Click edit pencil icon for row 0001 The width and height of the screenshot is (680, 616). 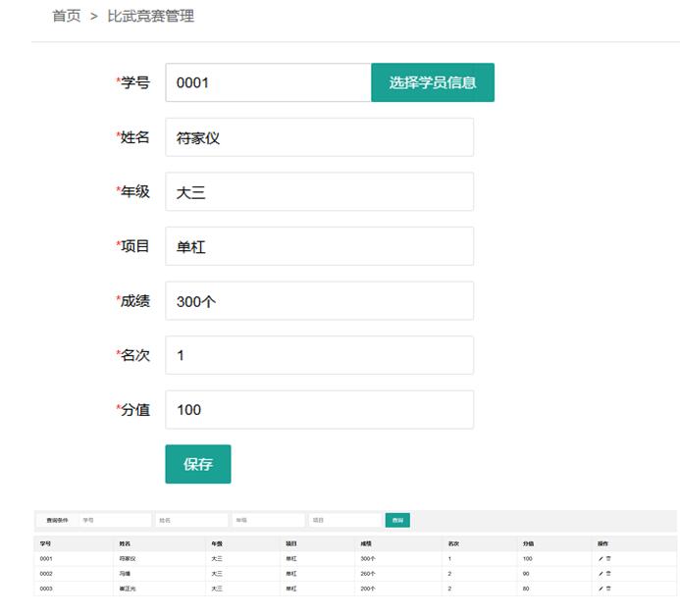pos(601,558)
